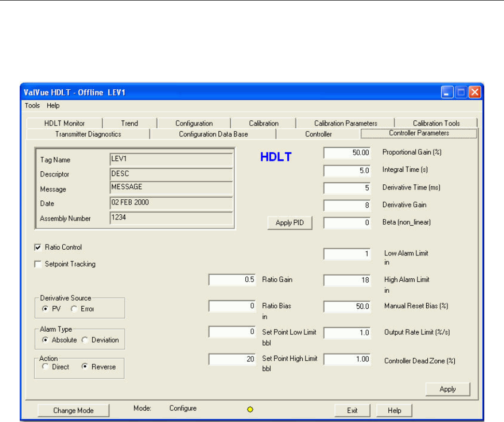Click the bottom Help button
This screenshot has width=504, height=422.
(x=394, y=411)
